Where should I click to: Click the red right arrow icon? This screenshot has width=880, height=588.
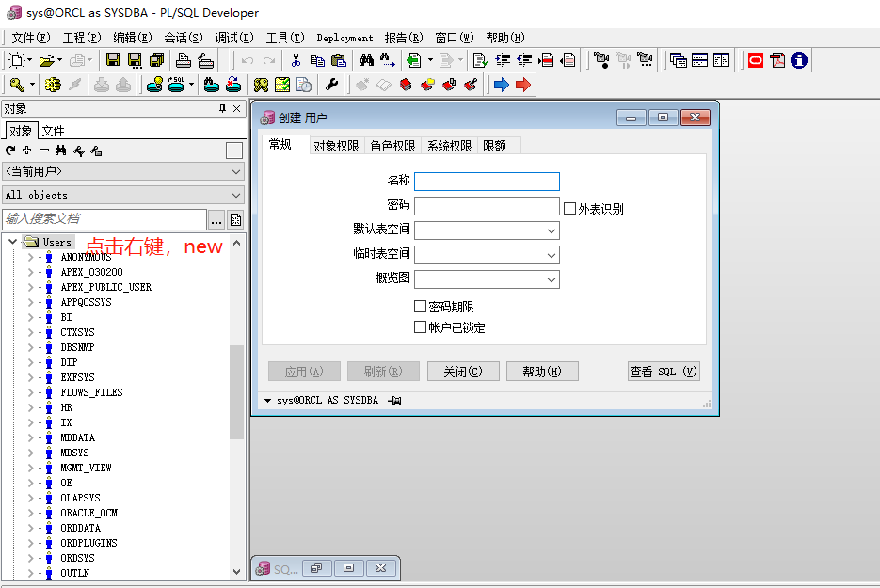point(523,85)
